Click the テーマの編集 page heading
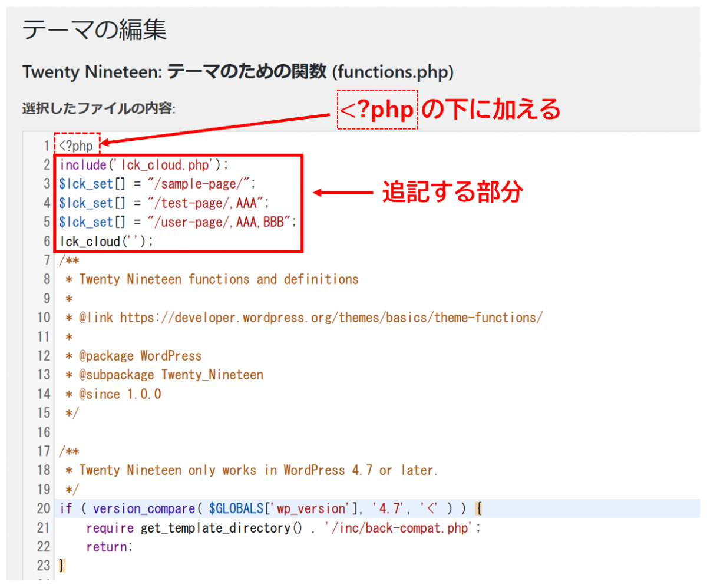 tap(94, 29)
